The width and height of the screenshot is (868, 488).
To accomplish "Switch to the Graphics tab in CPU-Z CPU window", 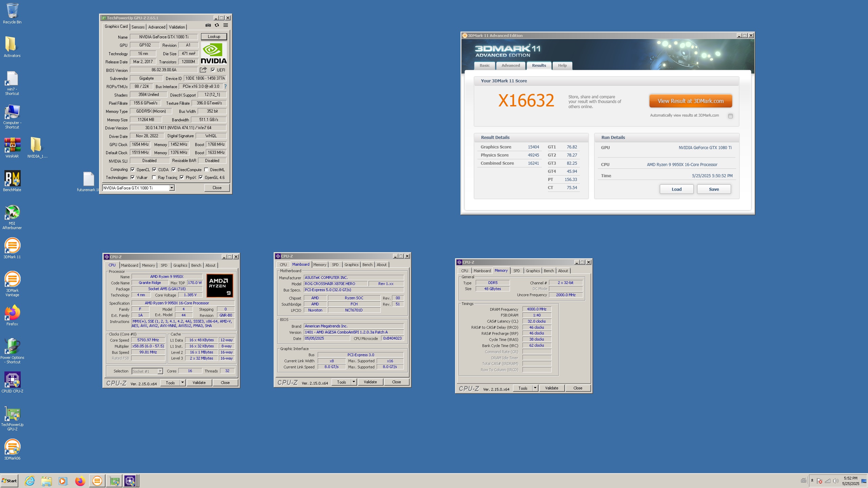I will click(x=180, y=265).
